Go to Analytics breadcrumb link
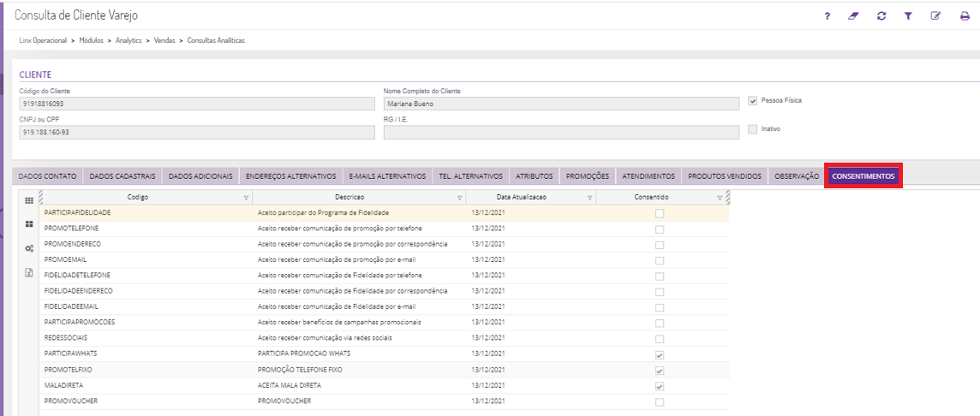Viewport: 980px width, 416px height. [x=128, y=40]
